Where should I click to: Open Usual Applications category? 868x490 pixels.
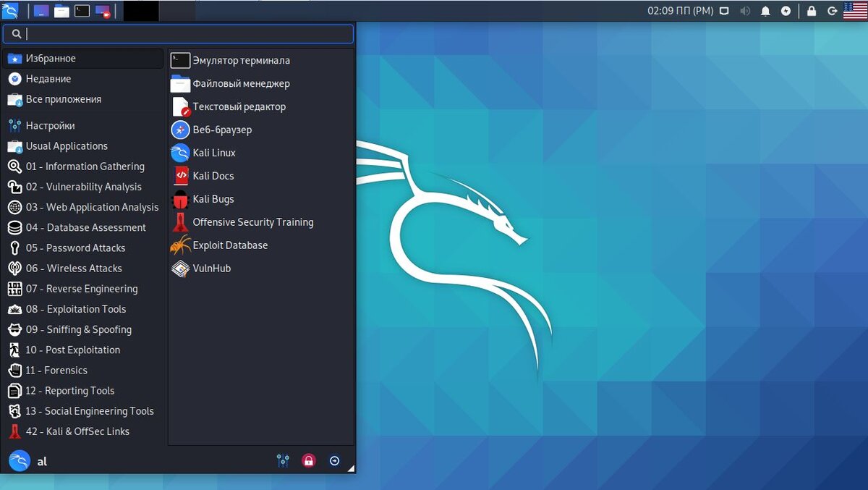tap(84, 146)
